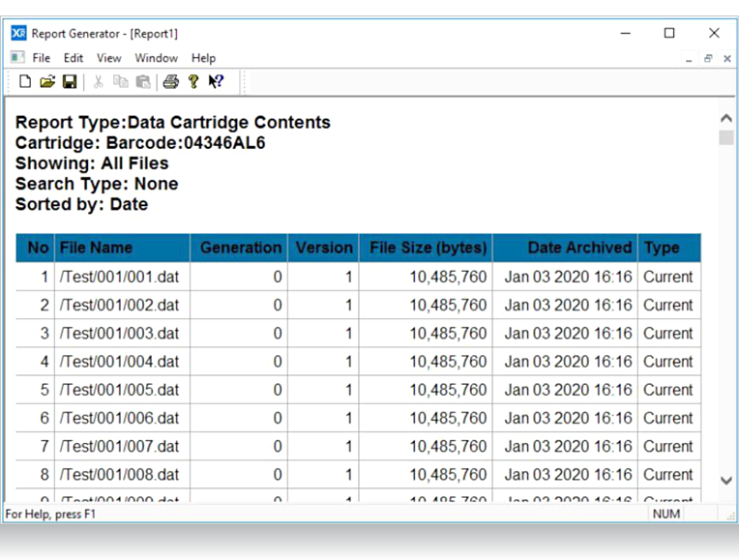Close the Report Generator window
The image size is (739, 560).
(714, 33)
